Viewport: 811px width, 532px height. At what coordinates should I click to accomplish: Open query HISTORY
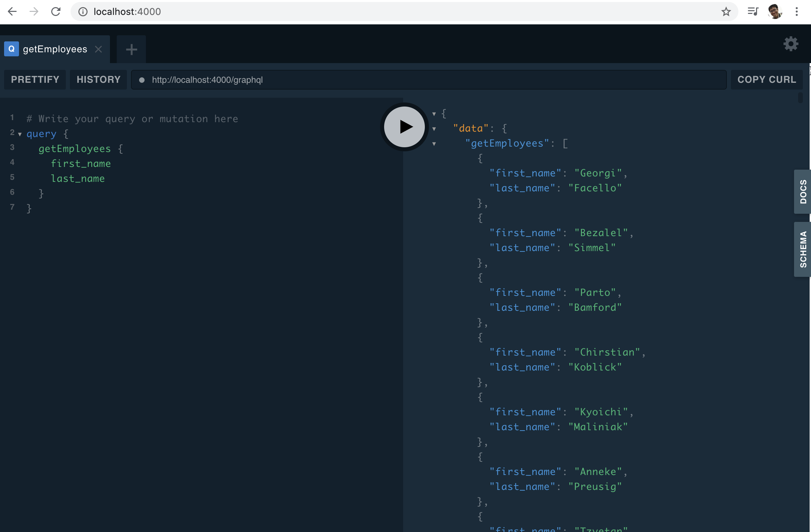click(x=98, y=80)
